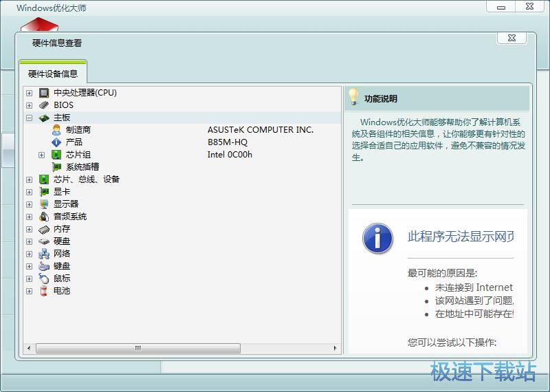Click the BIOS chip icon
This screenshot has width=550, height=392.
tap(44, 105)
